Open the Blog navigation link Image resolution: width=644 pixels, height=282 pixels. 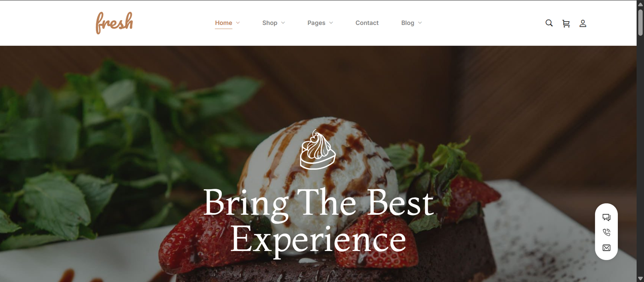click(408, 23)
